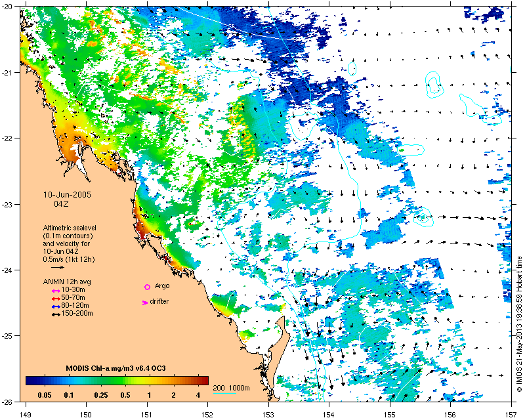525x420 pixels.
Task: Click the magenta drifter arrow marker
Action: [x=145, y=303]
